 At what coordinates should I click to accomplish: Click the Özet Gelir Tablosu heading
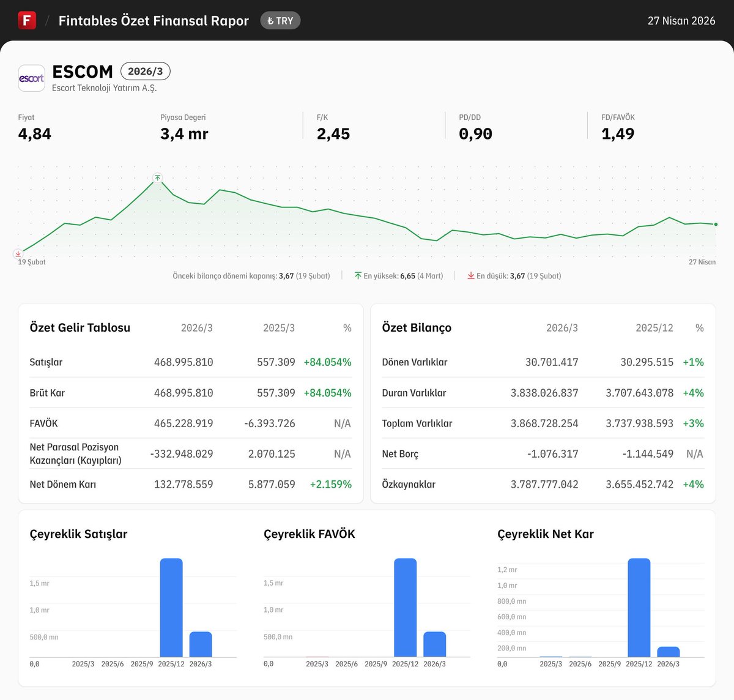[80, 328]
